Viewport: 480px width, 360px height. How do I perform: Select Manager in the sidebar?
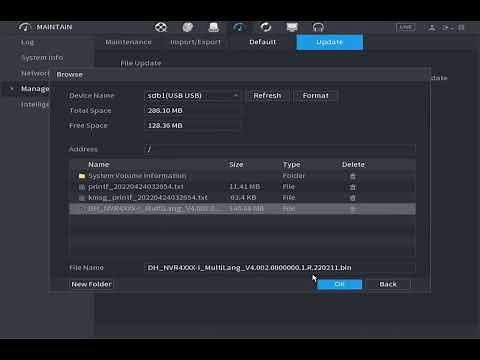(35, 89)
